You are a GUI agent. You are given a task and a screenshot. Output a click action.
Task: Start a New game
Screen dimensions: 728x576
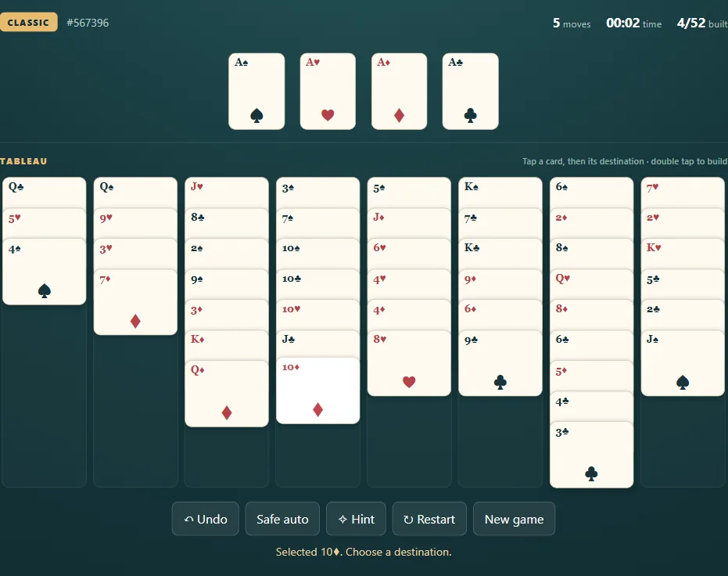coord(514,519)
